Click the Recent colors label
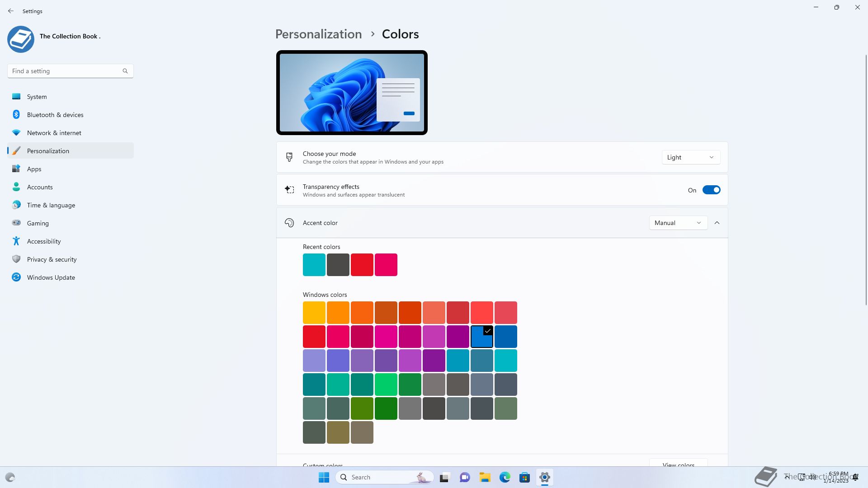 pyautogui.click(x=321, y=247)
